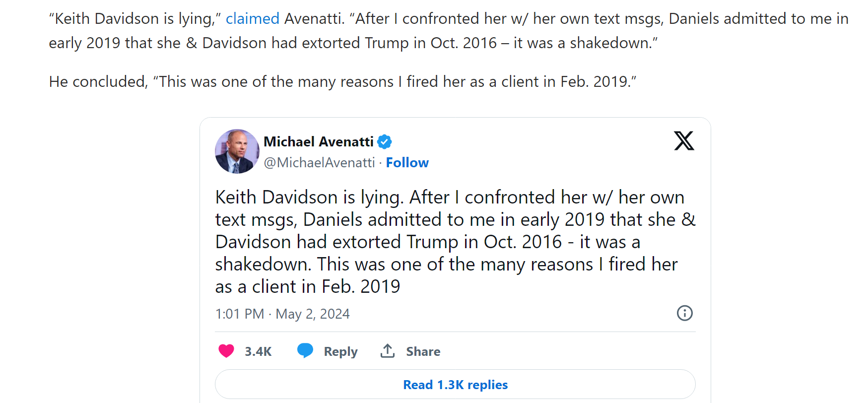Click the Michael Avenatti display name
Viewport: 868px width, 403px height.
318,142
